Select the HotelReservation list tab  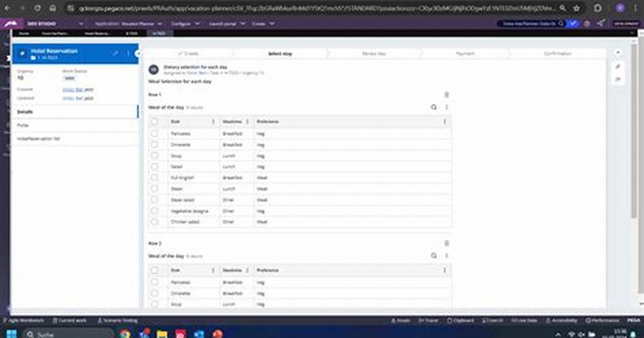pos(75,139)
